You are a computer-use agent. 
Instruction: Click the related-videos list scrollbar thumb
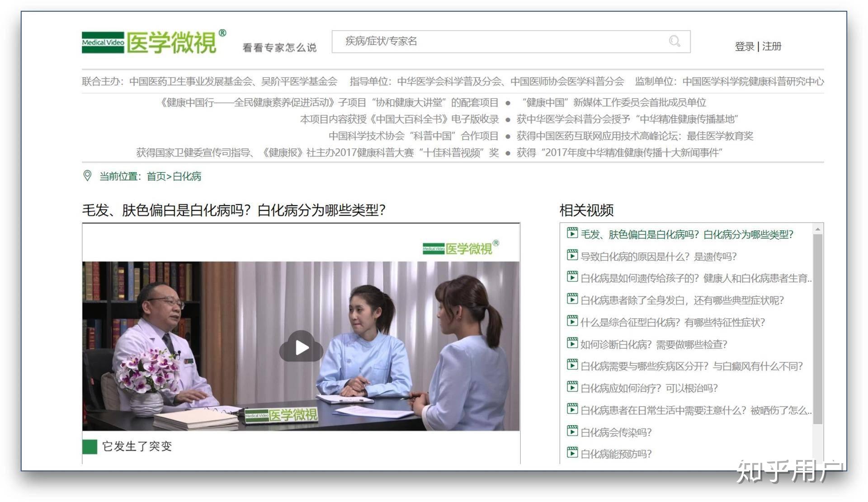tap(817, 329)
